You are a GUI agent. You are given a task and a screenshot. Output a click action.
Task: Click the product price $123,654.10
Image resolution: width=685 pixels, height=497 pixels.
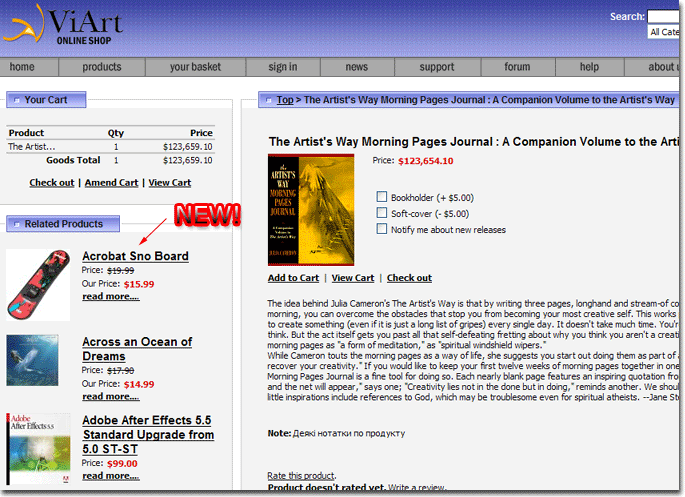point(426,161)
